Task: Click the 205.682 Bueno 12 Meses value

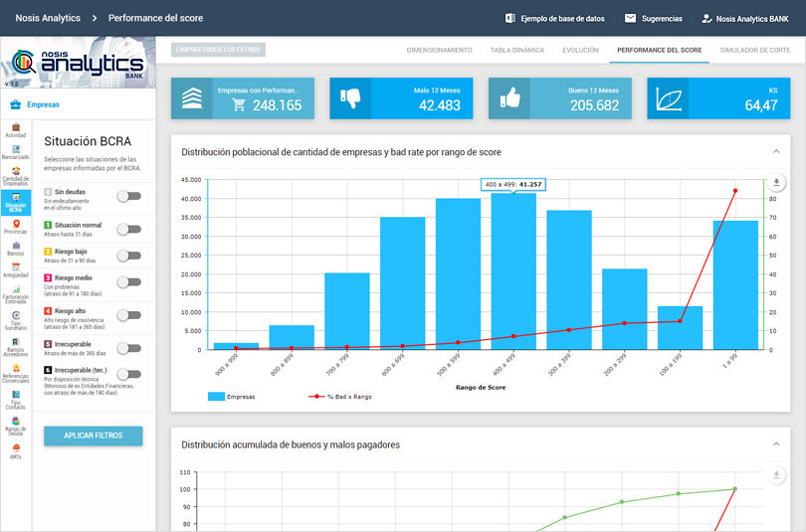Action: [594, 105]
